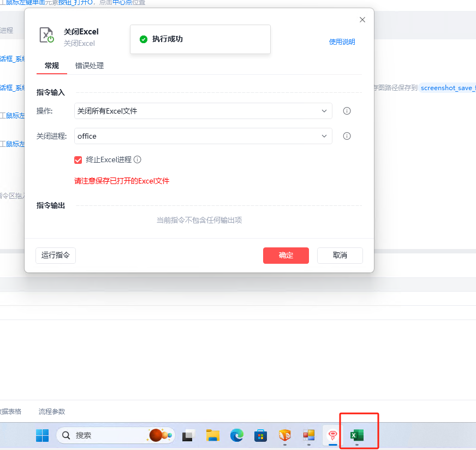476x450 pixels.
Task: Open the orange cube app in taskbar
Action: tap(285, 435)
